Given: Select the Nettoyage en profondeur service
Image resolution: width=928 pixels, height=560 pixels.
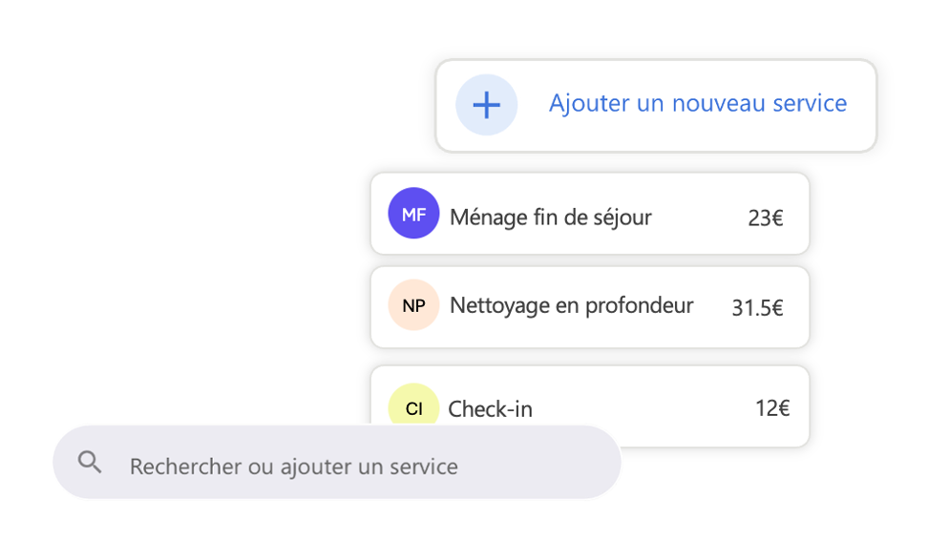Looking at the screenshot, I should (589, 305).
